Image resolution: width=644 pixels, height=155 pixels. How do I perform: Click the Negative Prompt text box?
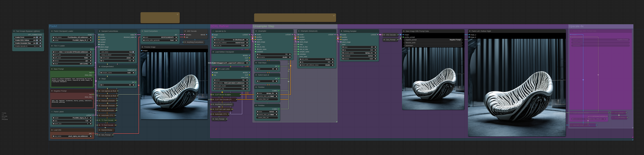tap(72, 103)
